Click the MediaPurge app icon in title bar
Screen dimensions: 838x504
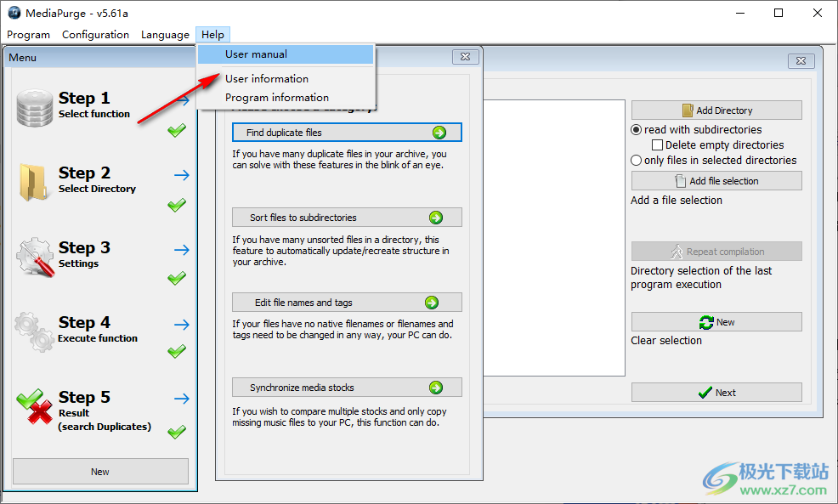(x=14, y=13)
